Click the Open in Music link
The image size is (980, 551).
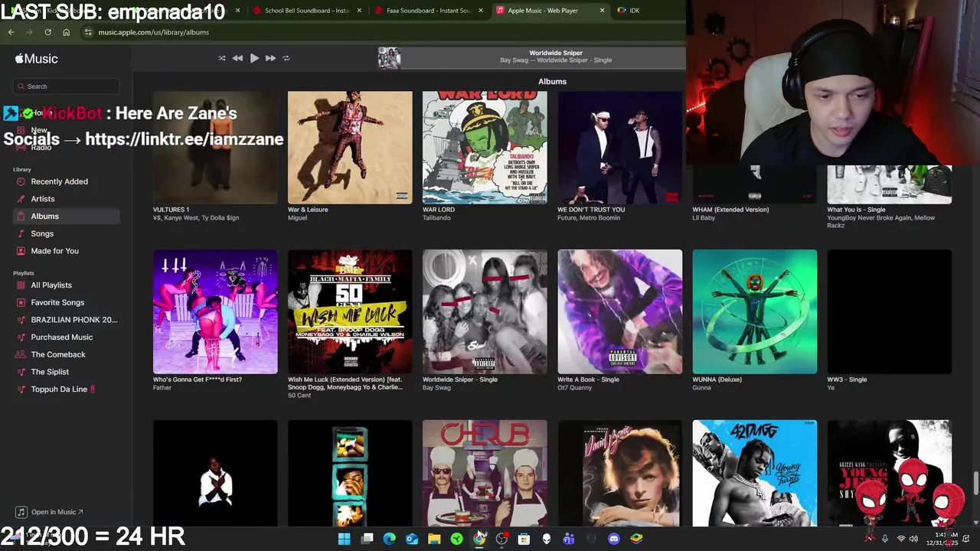(x=50, y=512)
